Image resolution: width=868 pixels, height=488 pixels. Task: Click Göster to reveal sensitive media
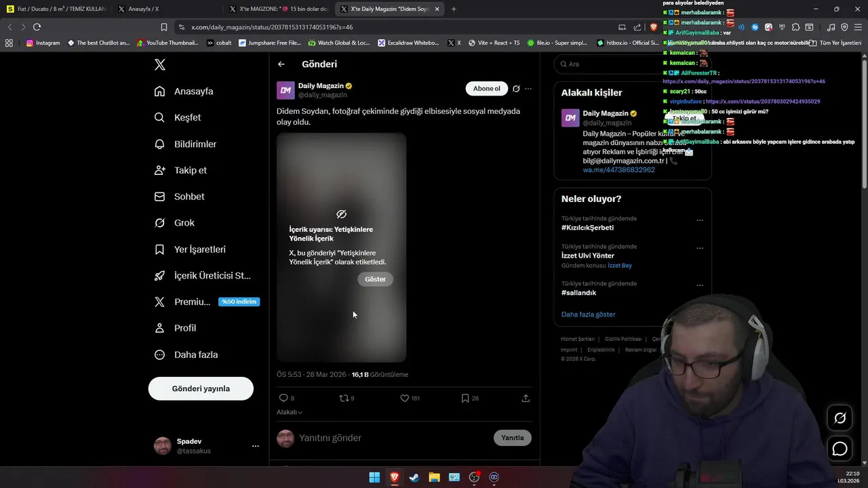click(x=375, y=279)
